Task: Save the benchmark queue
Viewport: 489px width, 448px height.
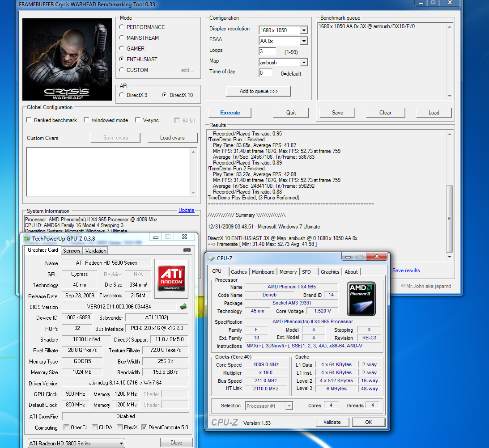Action: click(x=337, y=113)
